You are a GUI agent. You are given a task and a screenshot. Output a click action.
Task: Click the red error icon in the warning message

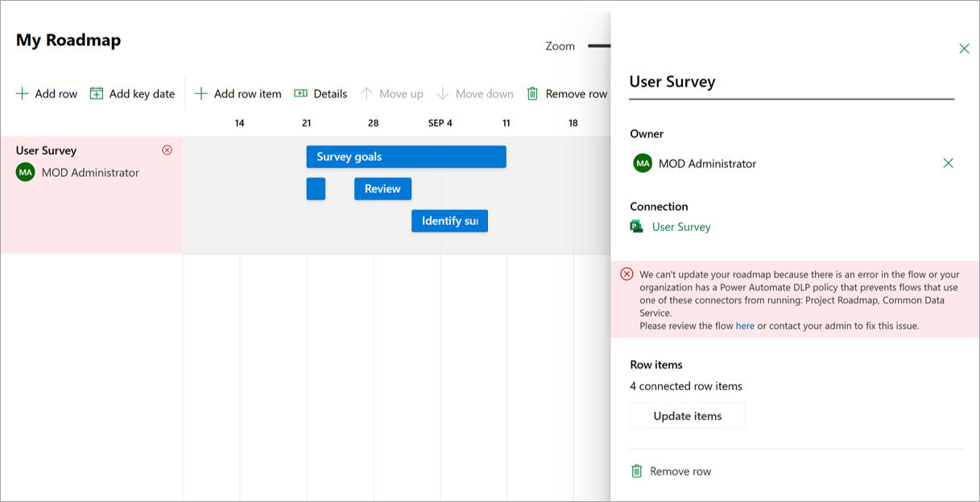click(627, 274)
